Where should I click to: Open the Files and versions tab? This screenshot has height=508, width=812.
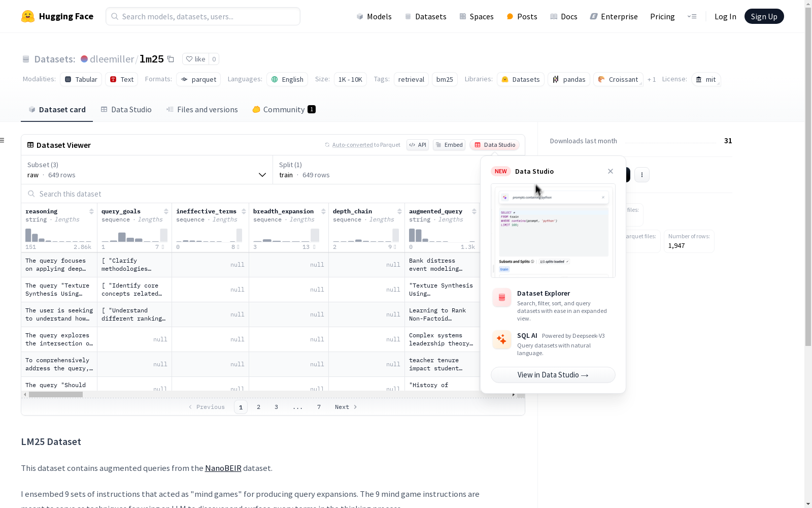pos(202,110)
